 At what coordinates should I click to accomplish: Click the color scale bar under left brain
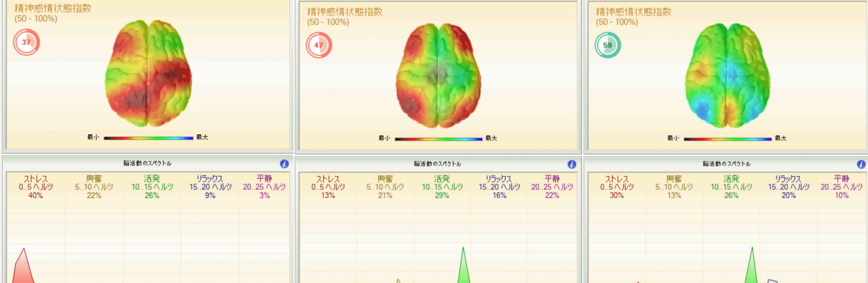click(148, 138)
